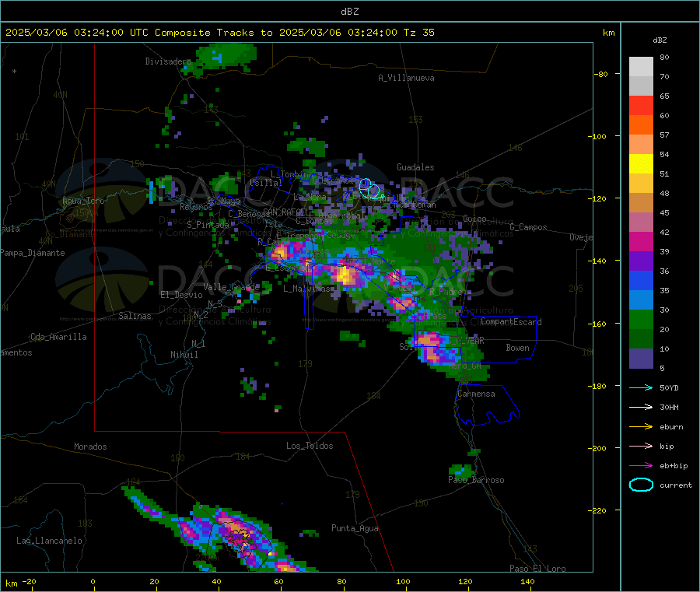Viewport: 700px width, 592px height.
Task: Click the Guadales location label
Action: click(x=415, y=167)
